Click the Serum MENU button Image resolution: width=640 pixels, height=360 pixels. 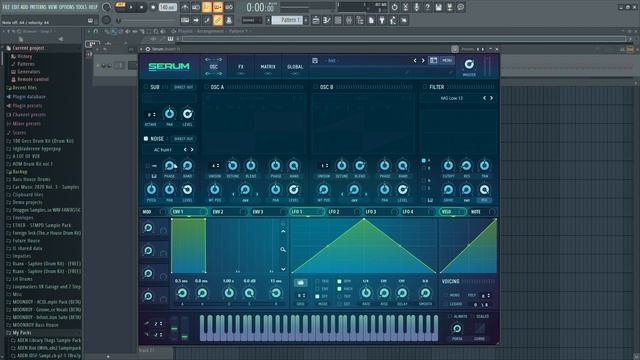coord(447,60)
